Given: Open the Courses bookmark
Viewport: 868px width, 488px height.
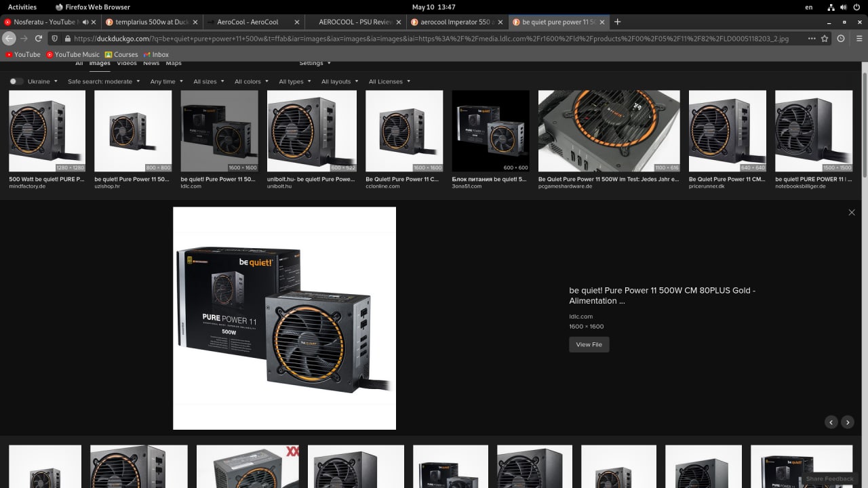Looking at the screenshot, I should (121, 54).
